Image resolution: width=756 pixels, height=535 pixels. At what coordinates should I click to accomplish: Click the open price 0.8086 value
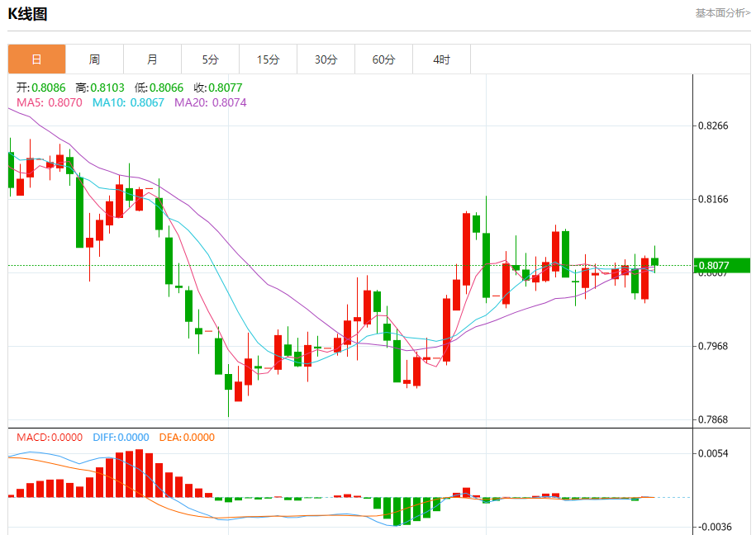[x=49, y=88]
